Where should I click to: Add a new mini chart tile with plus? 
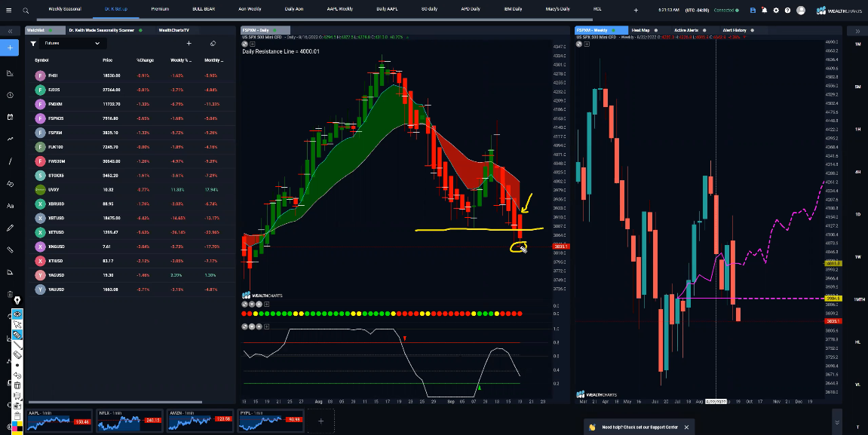click(x=321, y=421)
